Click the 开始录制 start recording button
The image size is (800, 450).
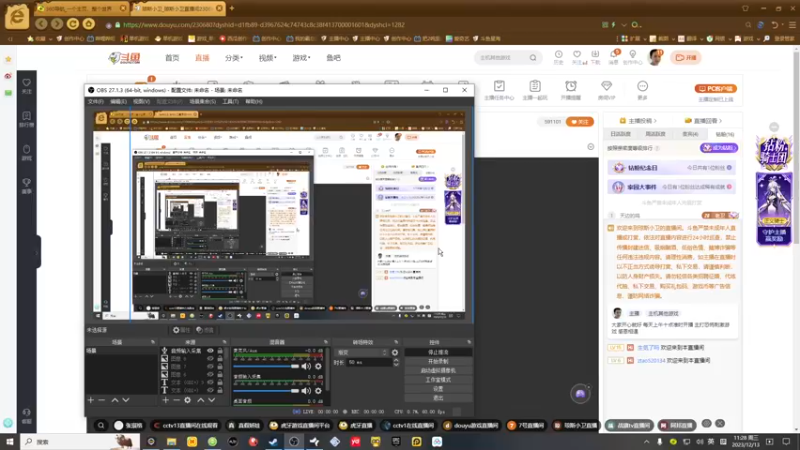click(438, 361)
